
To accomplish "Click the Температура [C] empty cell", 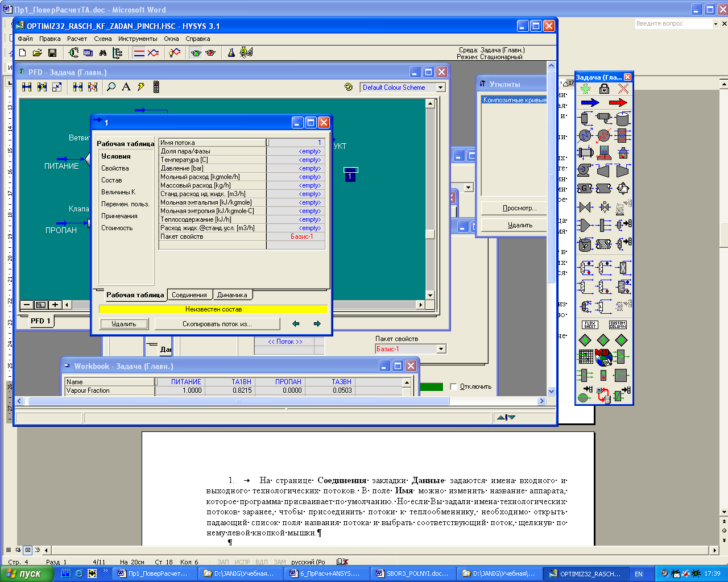I will pos(296,160).
